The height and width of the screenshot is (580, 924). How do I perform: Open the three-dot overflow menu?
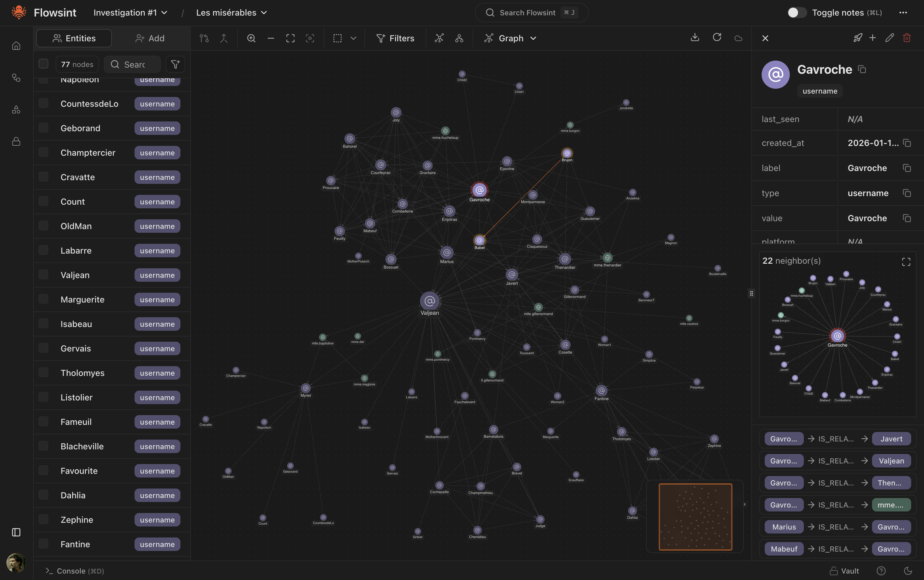click(x=903, y=13)
